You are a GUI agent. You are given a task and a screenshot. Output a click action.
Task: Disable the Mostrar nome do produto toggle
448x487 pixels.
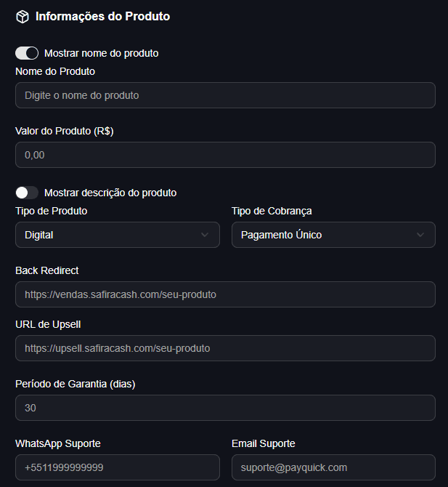pyautogui.click(x=27, y=53)
